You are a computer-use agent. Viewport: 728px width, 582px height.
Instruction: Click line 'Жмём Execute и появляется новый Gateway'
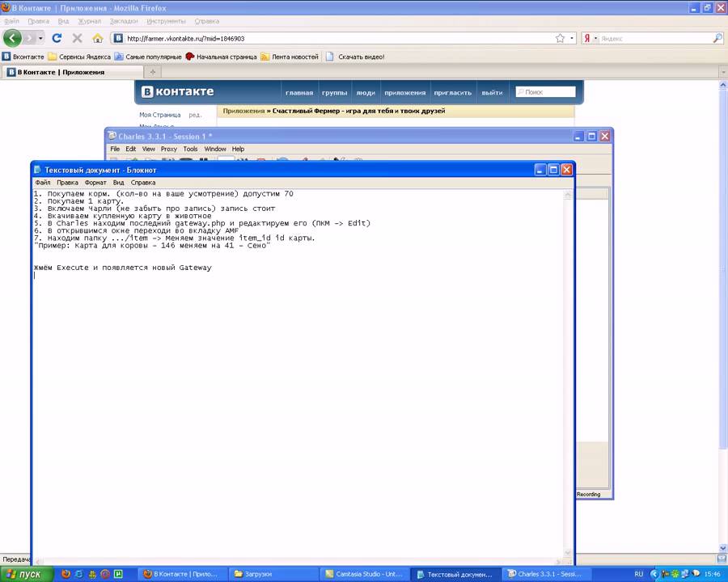(x=123, y=268)
